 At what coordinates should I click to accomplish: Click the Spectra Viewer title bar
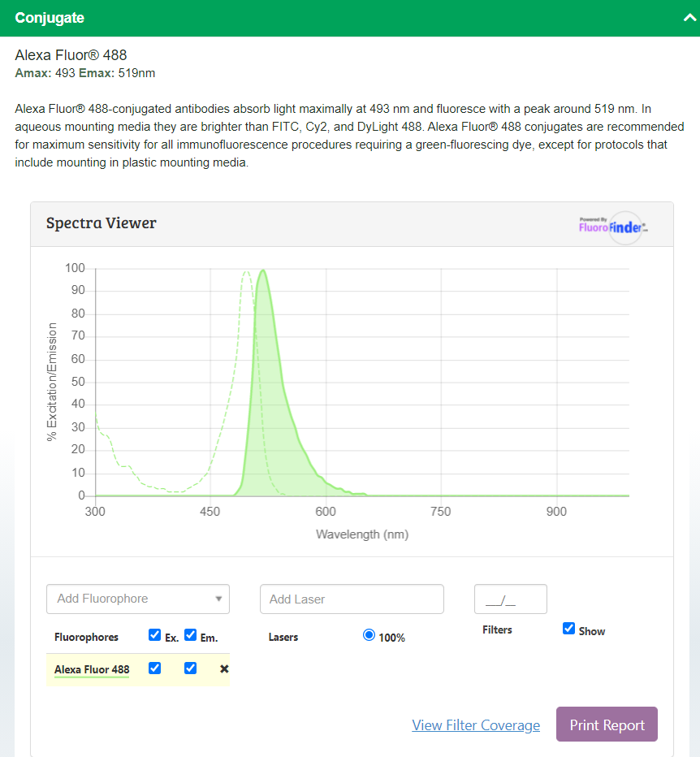101,223
